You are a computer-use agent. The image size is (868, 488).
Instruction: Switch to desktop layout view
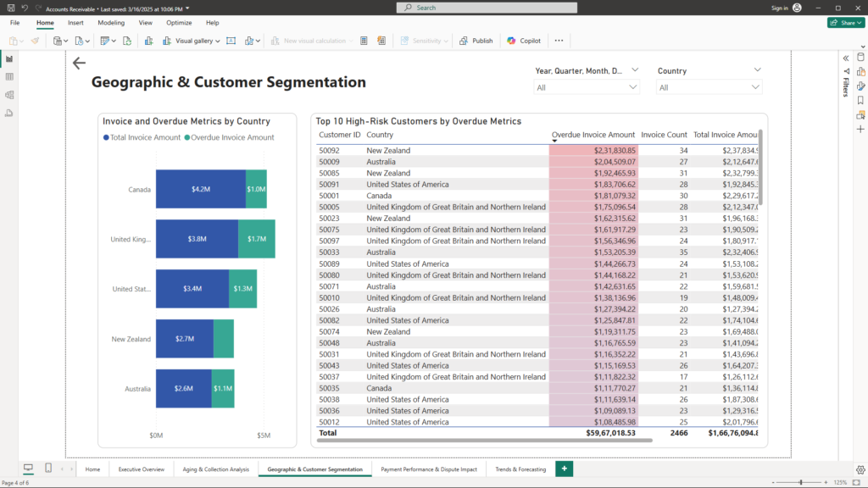point(28,469)
